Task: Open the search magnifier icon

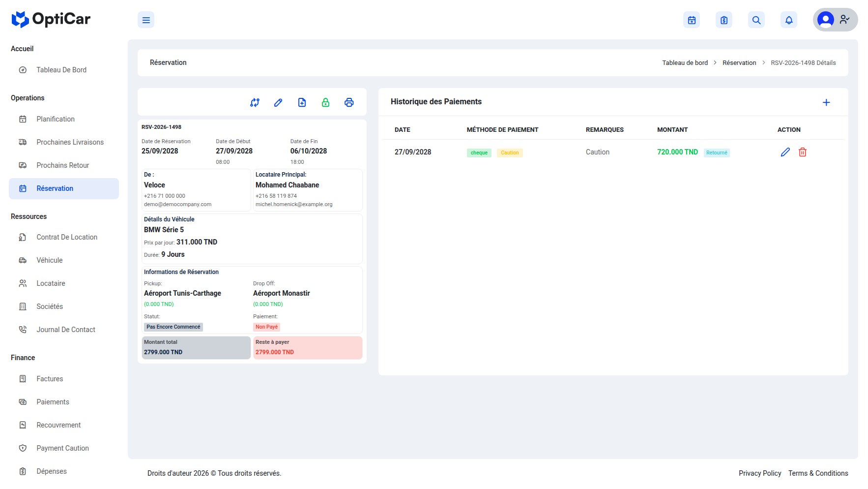Action: [756, 20]
